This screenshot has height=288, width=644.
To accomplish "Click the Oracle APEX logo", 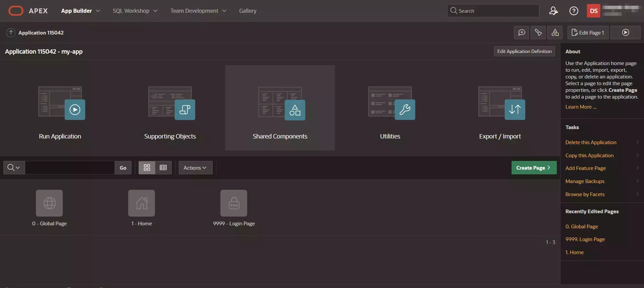I will [x=28, y=11].
